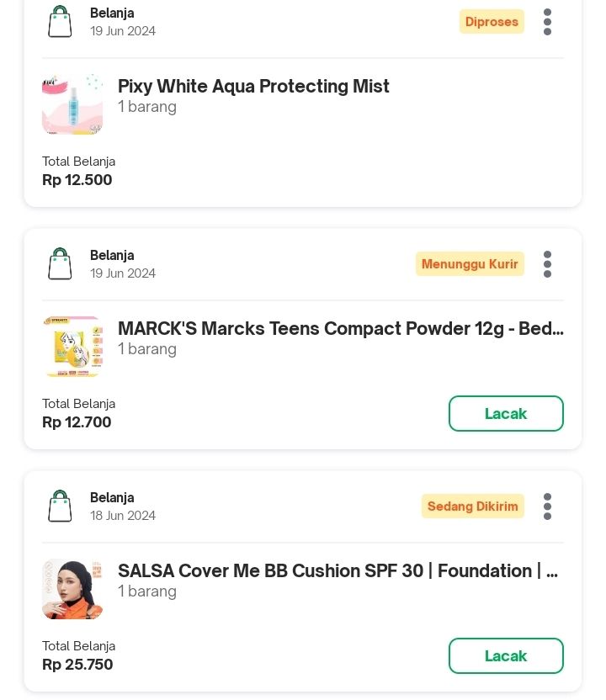Open three-dot menu for SALSA cushion order
This screenshot has height=700, width=606.
(547, 506)
